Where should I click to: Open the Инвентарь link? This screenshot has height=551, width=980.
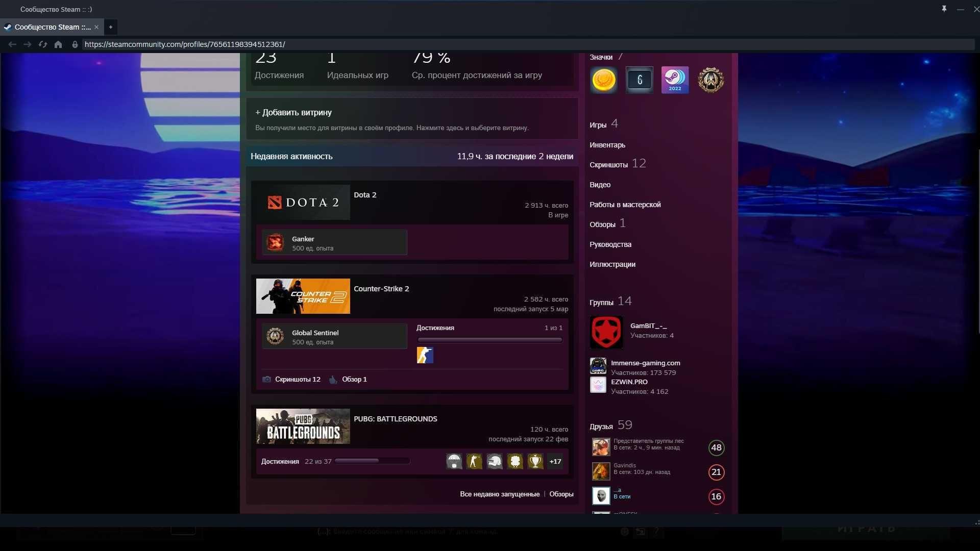(x=607, y=145)
